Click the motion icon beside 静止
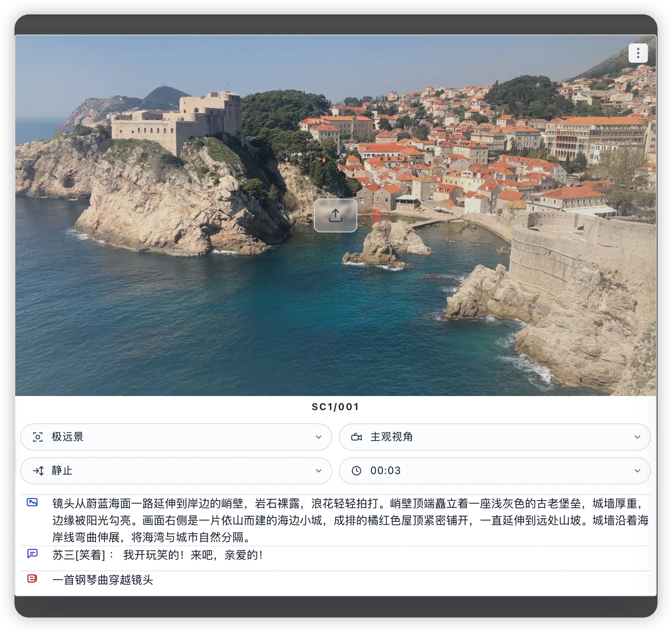 point(39,471)
